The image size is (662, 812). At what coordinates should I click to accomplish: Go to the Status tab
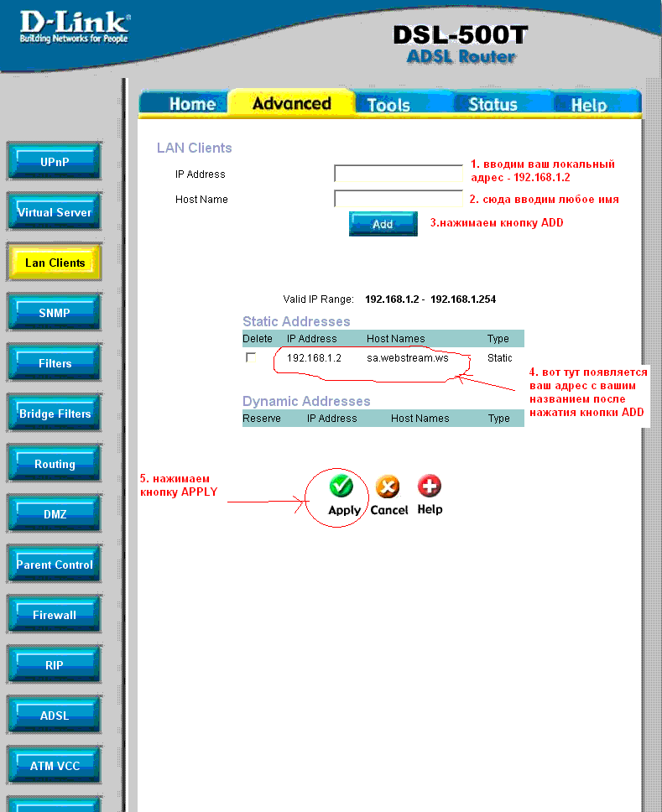pyautogui.click(x=493, y=104)
